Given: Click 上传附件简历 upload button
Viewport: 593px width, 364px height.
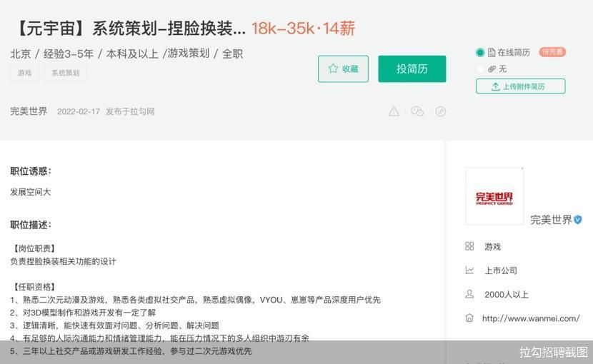Looking at the screenshot, I should (520, 86).
